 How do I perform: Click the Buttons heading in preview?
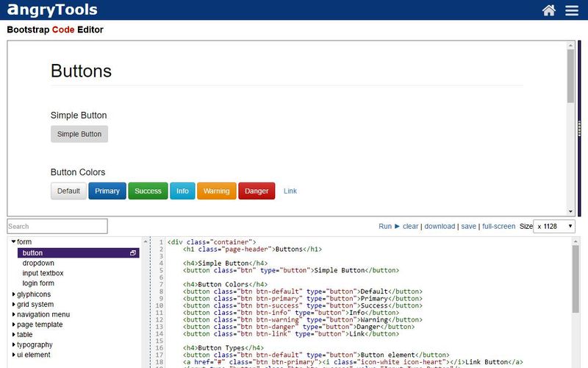pos(81,71)
